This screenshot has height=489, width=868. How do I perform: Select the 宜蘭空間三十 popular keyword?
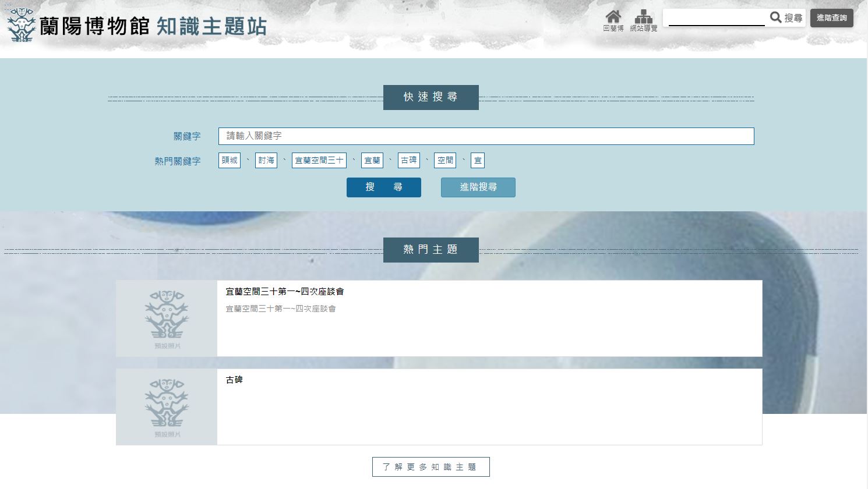[x=319, y=160]
